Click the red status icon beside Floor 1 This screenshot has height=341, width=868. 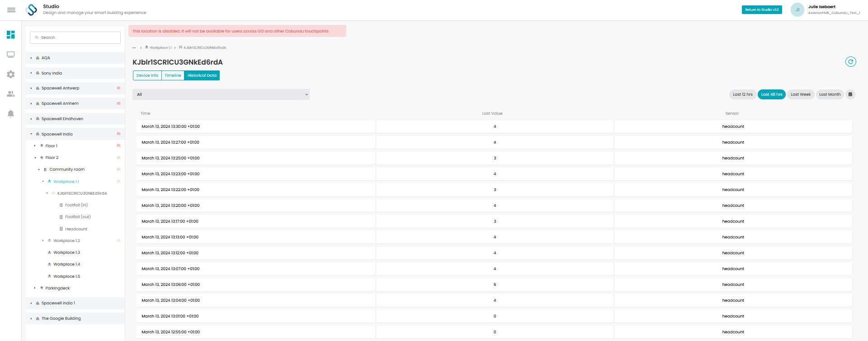click(x=118, y=146)
